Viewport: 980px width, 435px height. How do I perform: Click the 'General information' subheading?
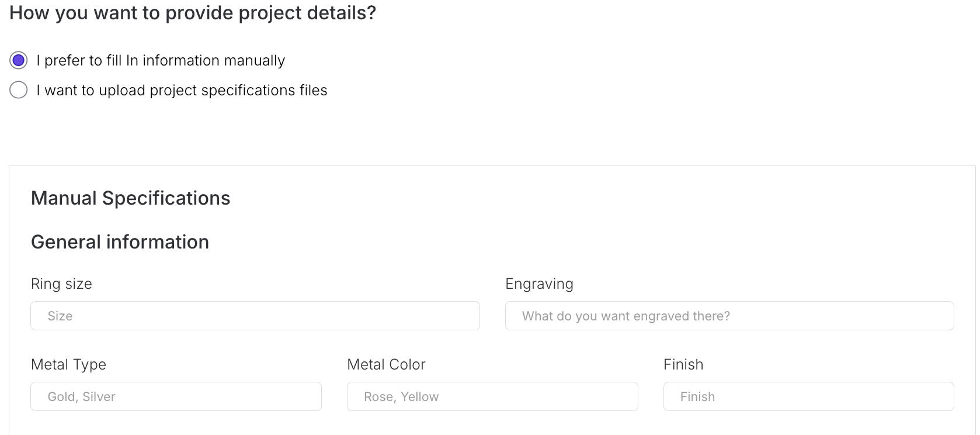click(120, 242)
